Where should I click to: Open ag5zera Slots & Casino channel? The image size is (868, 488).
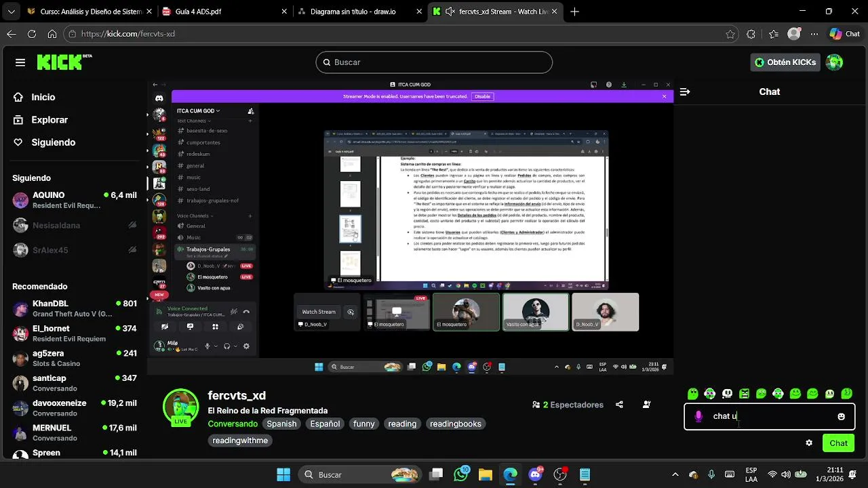click(75, 358)
